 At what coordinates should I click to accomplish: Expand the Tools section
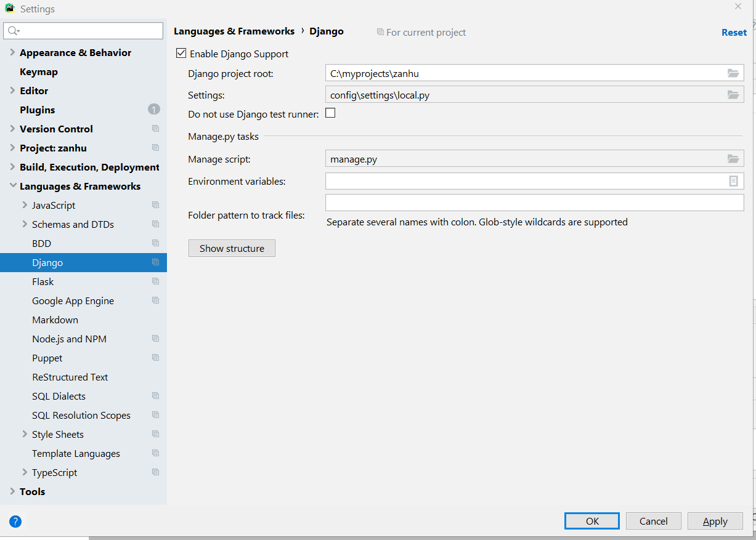(x=12, y=491)
